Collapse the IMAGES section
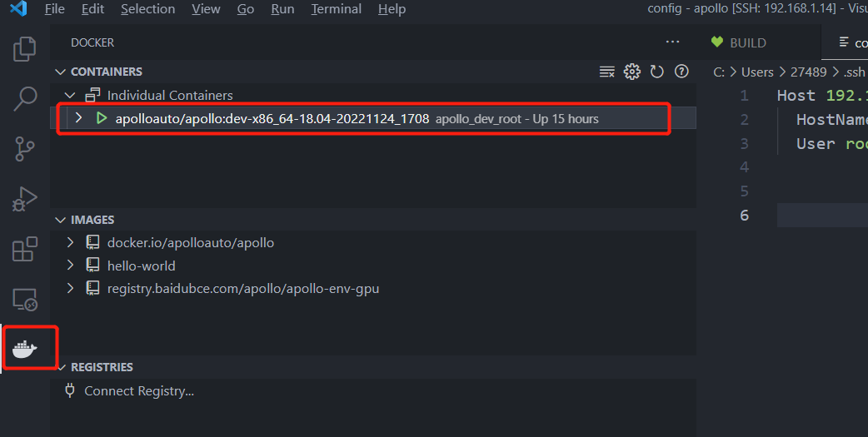868x437 pixels. [x=60, y=220]
